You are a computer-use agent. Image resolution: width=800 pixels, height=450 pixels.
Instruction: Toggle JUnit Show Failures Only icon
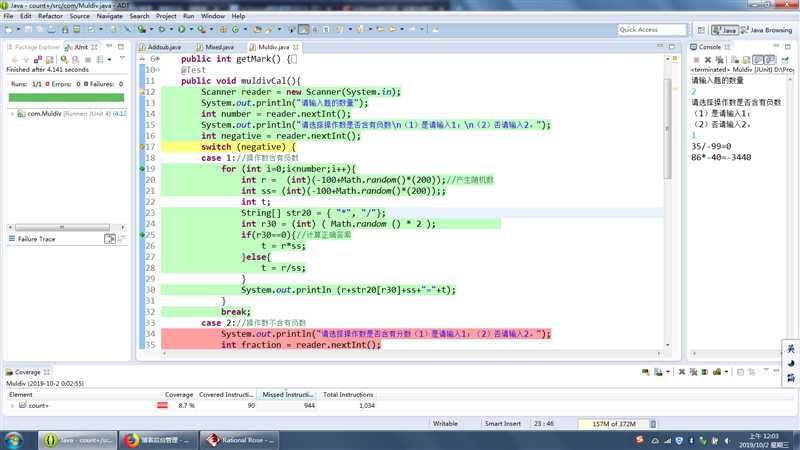[x=38, y=60]
